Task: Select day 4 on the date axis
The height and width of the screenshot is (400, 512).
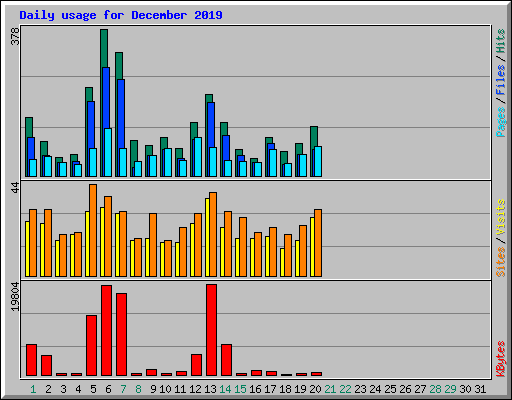Action: [78, 389]
